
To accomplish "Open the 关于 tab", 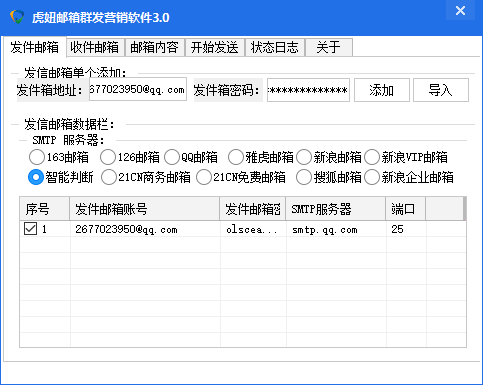I will click(329, 47).
